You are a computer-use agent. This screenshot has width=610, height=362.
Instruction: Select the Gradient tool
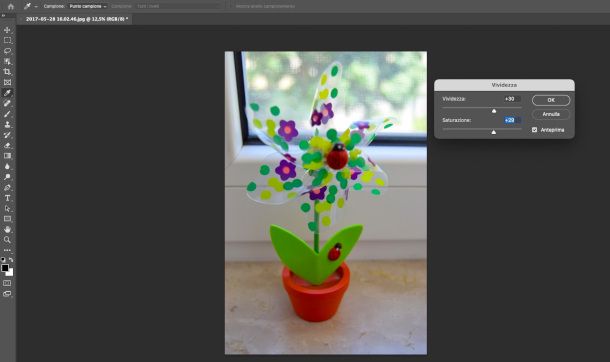pyautogui.click(x=7, y=156)
